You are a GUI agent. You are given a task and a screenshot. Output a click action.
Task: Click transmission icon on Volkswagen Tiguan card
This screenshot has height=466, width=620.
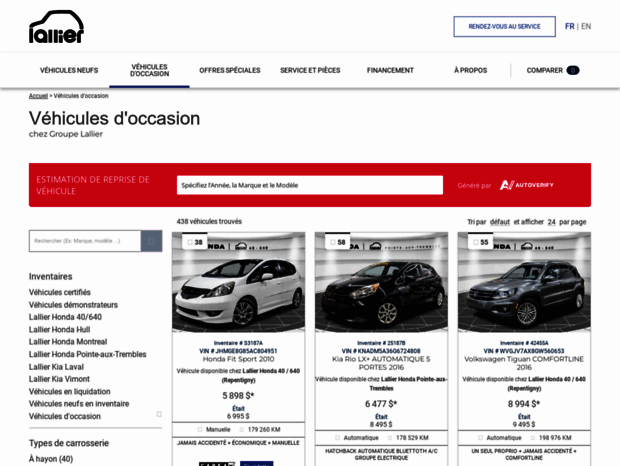click(480, 438)
